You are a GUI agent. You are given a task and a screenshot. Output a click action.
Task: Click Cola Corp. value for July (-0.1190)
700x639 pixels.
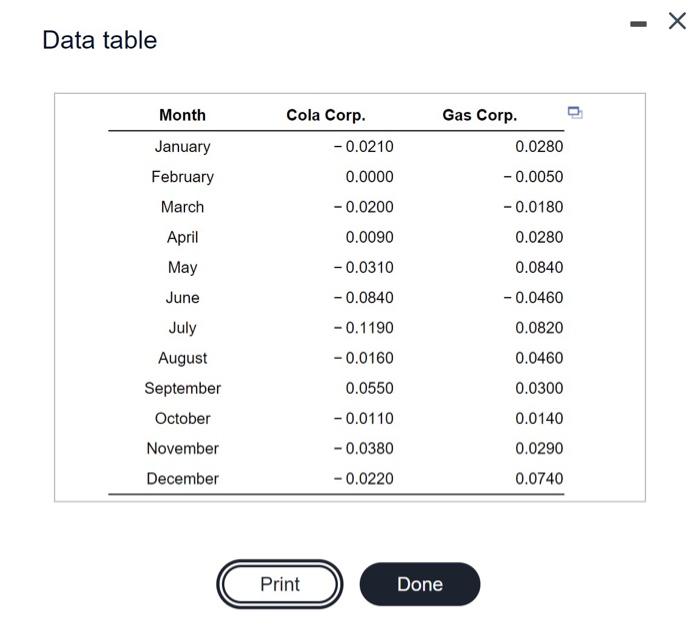pyautogui.click(x=363, y=328)
